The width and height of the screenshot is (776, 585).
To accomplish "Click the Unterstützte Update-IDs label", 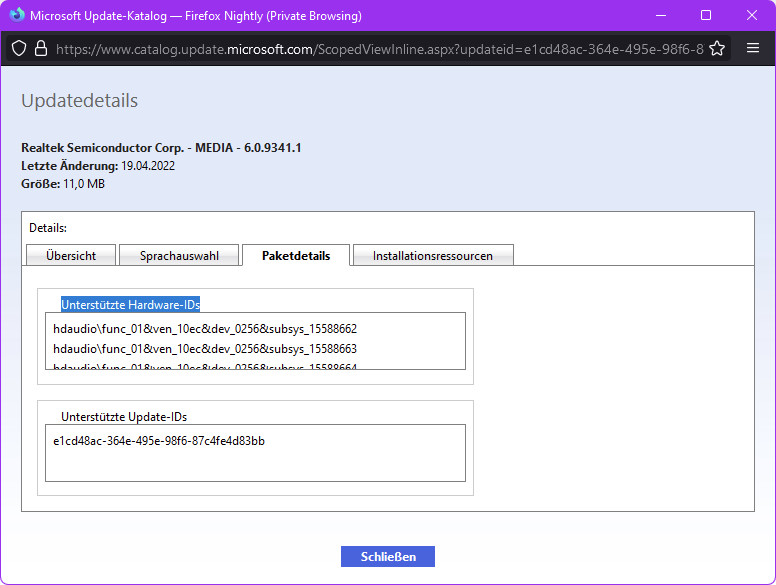I will [124, 417].
